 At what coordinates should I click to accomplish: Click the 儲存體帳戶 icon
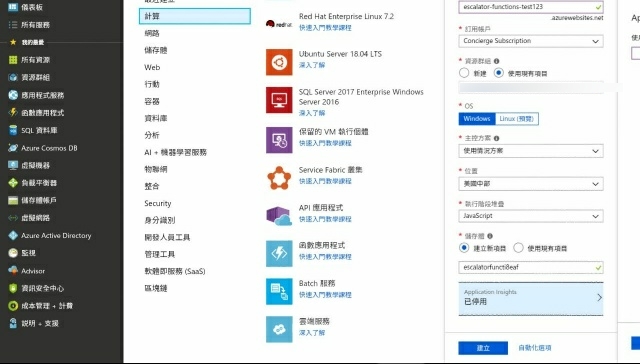click(x=13, y=200)
